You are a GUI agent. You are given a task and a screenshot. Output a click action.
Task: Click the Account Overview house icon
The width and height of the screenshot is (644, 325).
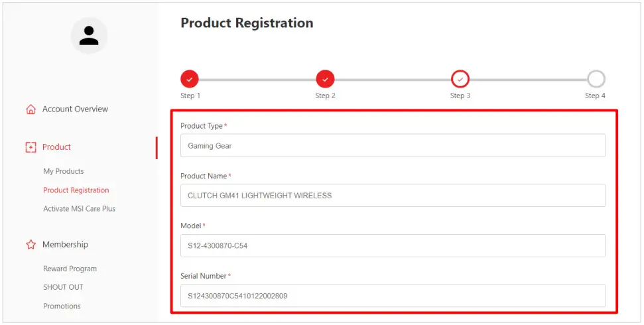[31, 109]
